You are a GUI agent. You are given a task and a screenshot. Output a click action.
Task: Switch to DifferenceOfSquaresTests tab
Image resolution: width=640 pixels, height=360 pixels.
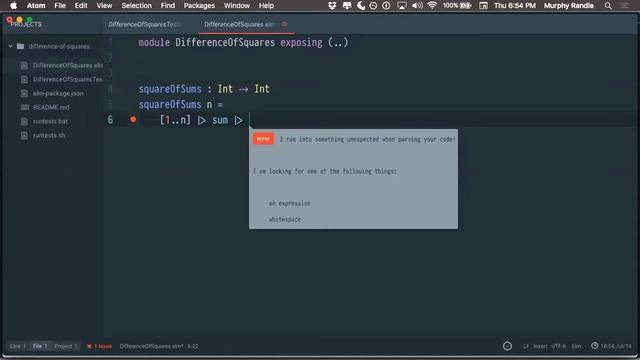point(144,24)
